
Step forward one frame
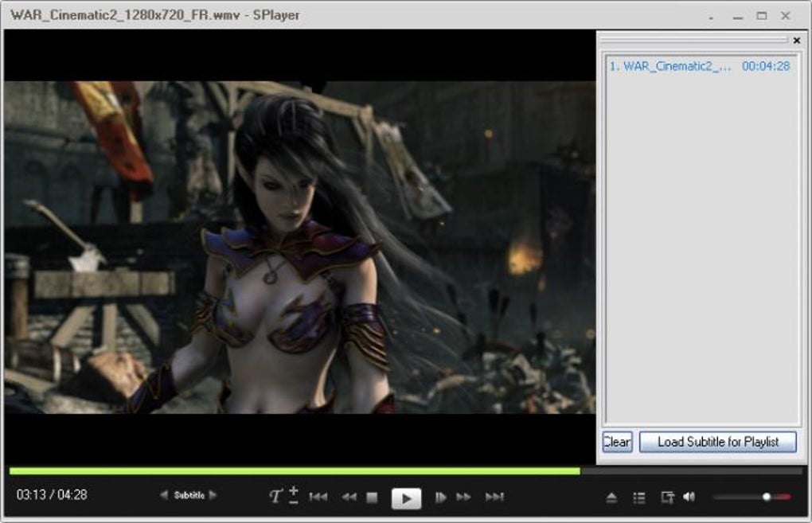[x=441, y=497]
